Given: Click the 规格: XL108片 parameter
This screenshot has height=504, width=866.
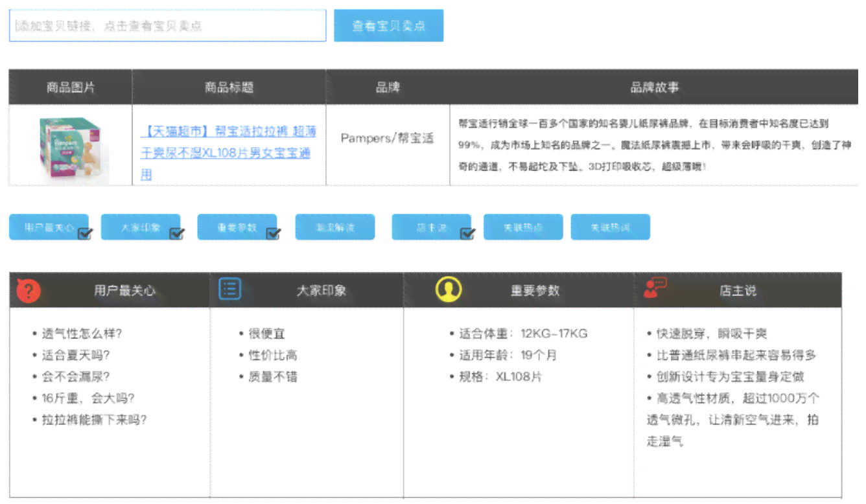Looking at the screenshot, I should 500,376.
